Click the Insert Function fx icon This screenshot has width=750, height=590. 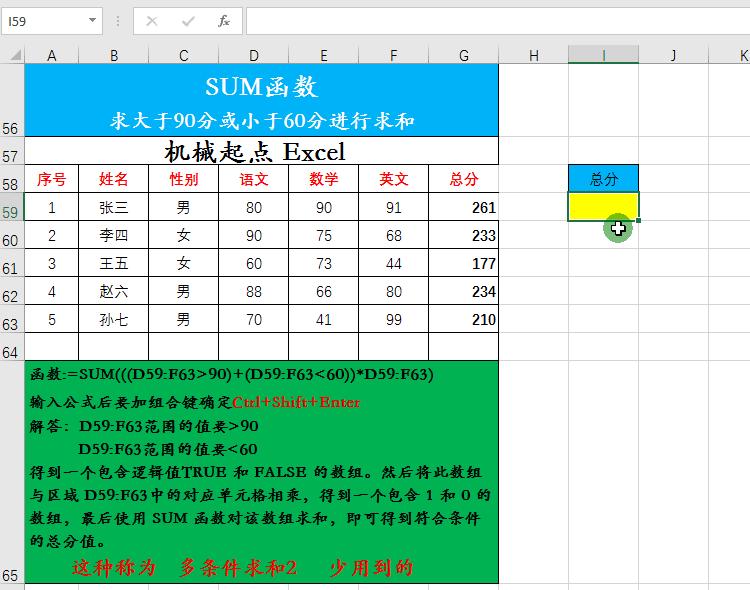coord(224,21)
